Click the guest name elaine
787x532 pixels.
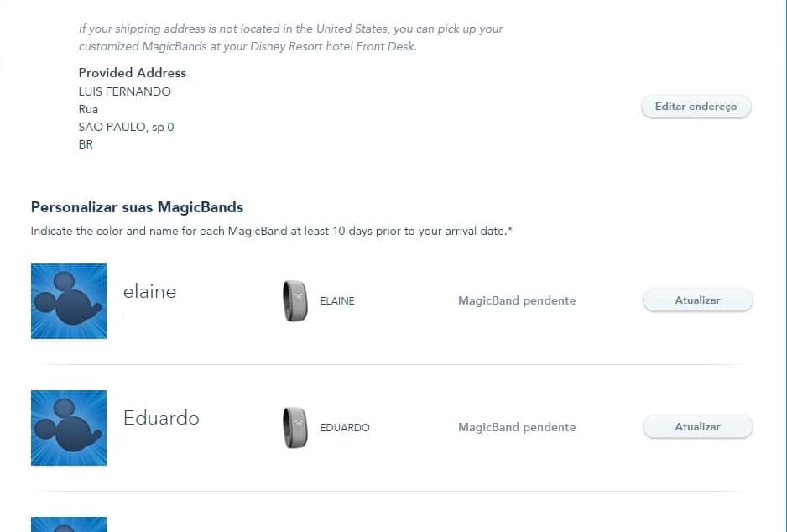tap(149, 292)
